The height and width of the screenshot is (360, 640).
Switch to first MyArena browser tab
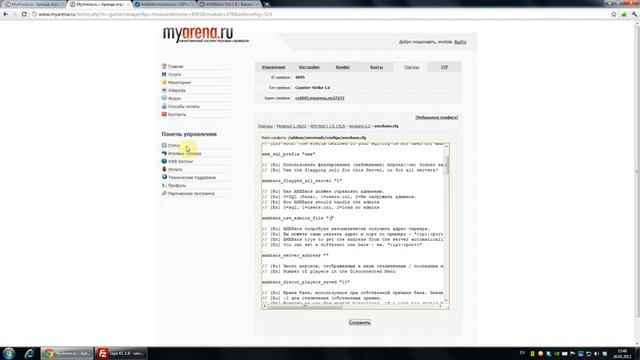[33, 4]
